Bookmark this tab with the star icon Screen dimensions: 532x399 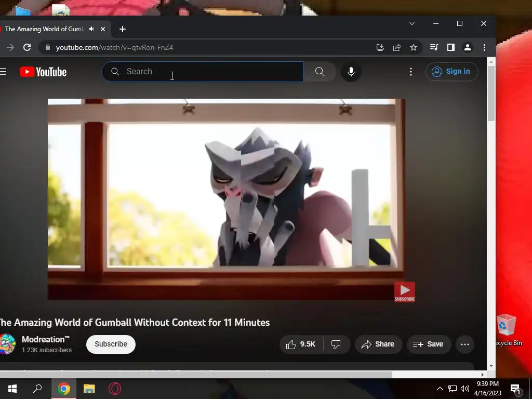point(413,47)
